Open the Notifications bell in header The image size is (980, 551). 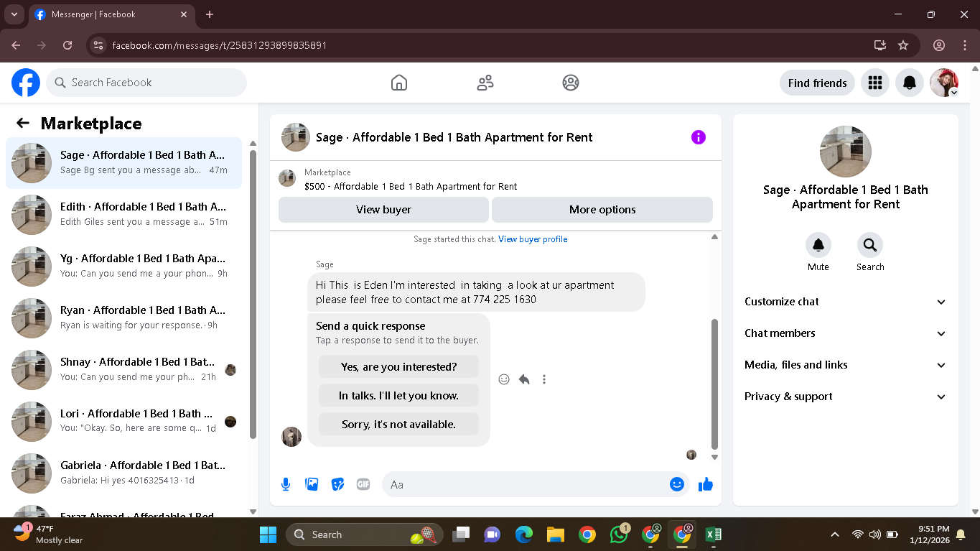[910, 83]
